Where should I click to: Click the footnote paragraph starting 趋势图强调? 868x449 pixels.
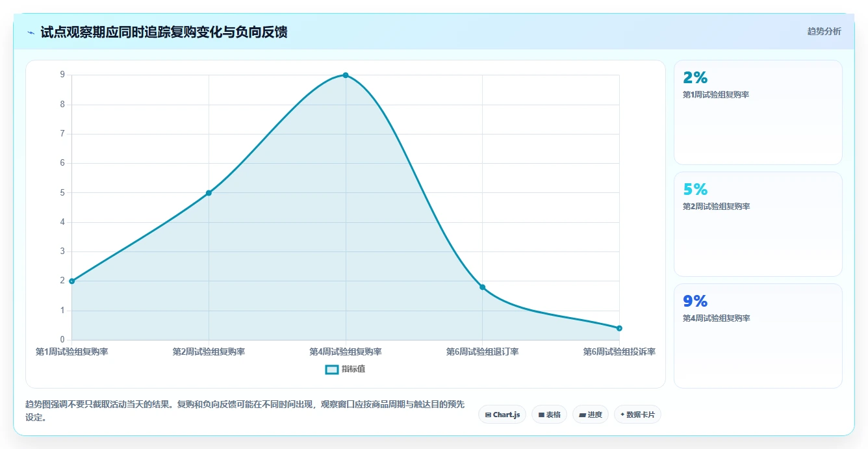[x=245, y=411]
